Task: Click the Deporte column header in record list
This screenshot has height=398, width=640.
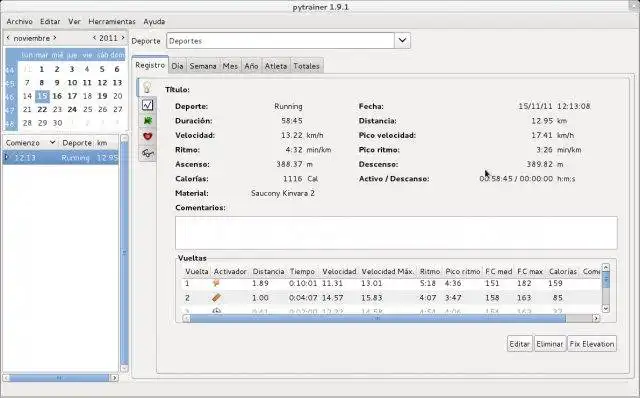Action: [77, 143]
